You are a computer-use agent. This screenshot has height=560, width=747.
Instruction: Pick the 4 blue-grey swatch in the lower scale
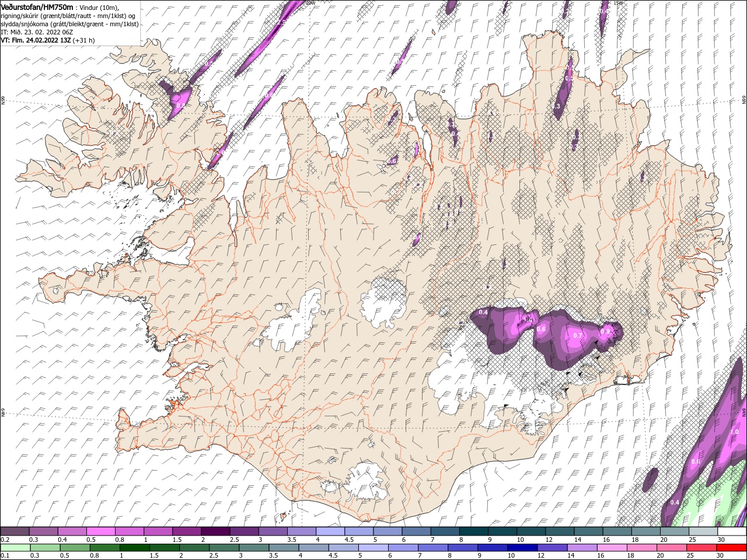314,547
